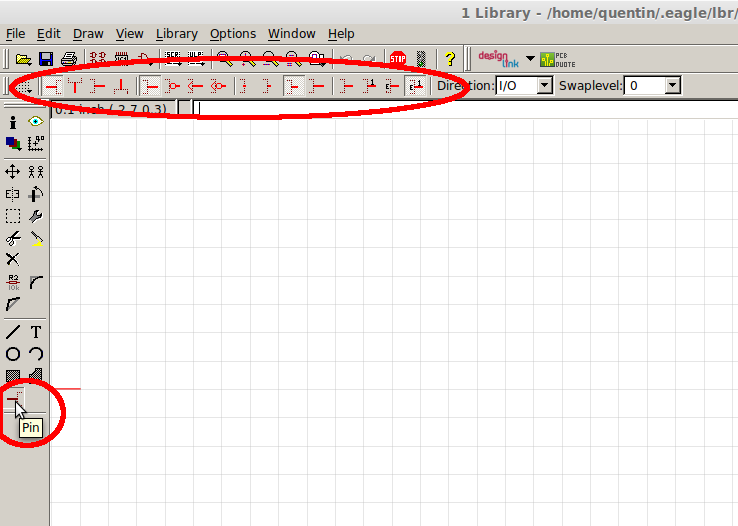The width and height of the screenshot is (738, 526).
Task: Open the Library menu
Action: coord(176,34)
